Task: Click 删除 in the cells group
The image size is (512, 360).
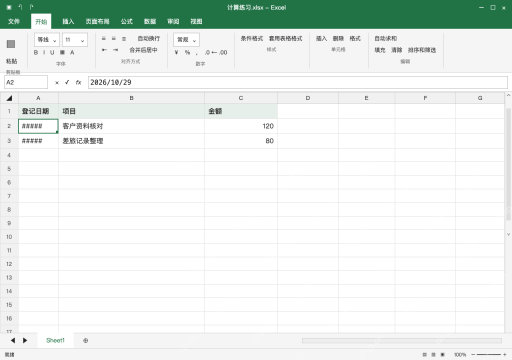Action: coord(338,39)
